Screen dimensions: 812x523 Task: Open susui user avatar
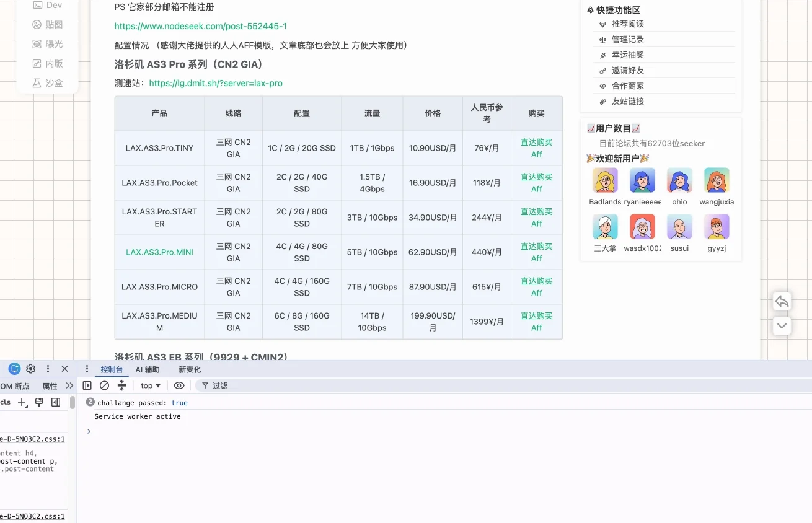tap(679, 227)
